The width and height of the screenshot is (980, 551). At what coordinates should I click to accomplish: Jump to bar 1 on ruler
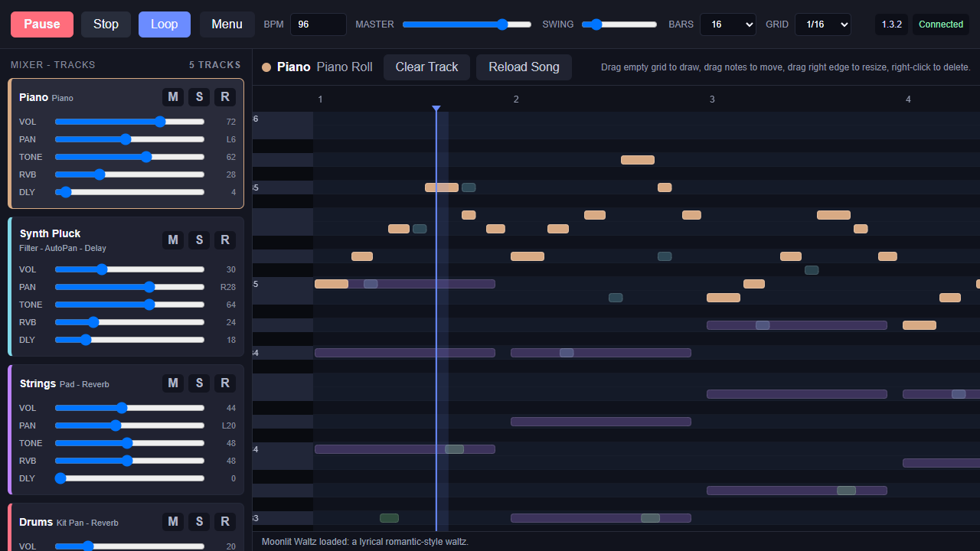pyautogui.click(x=320, y=99)
